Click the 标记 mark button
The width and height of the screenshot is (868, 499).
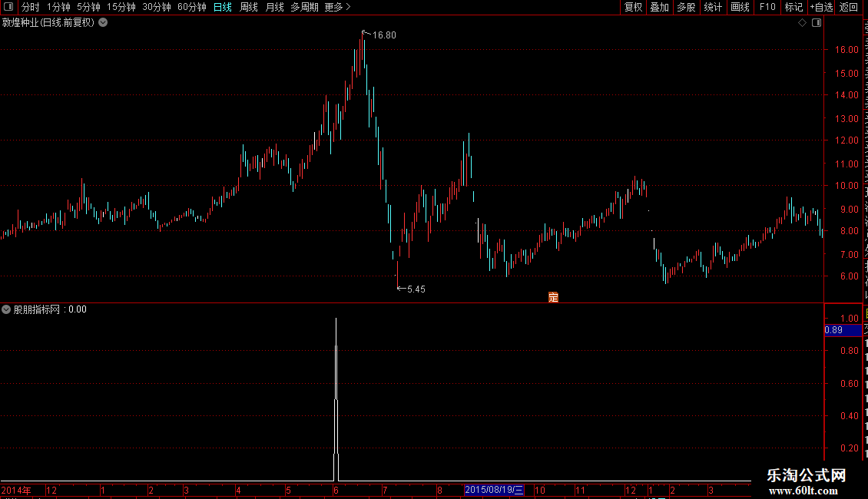pyautogui.click(x=793, y=7)
